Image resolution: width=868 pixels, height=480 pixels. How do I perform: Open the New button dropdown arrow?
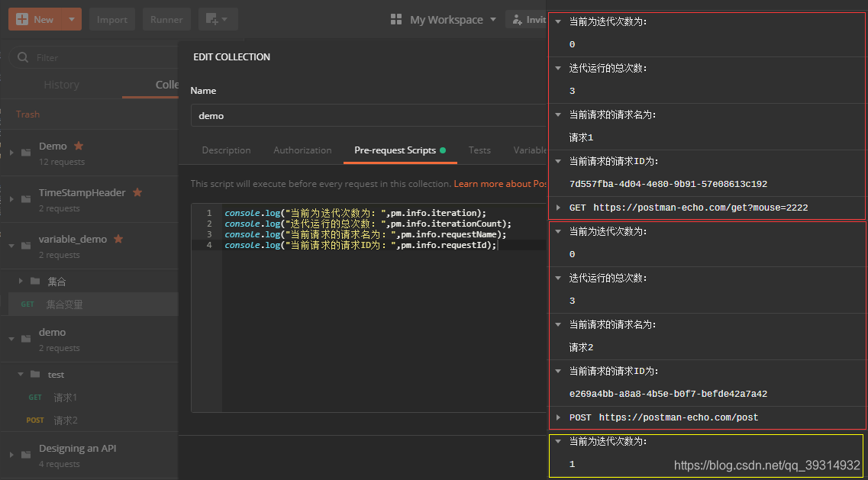(72, 19)
